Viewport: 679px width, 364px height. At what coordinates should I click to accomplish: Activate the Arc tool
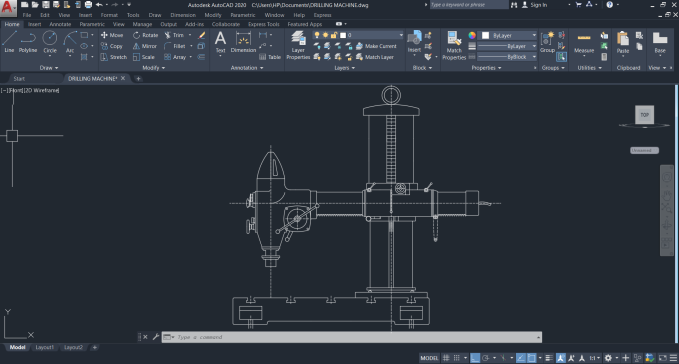[70, 42]
